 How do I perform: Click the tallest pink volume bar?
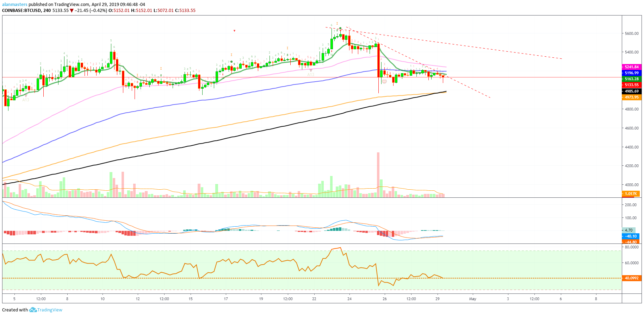(378, 175)
